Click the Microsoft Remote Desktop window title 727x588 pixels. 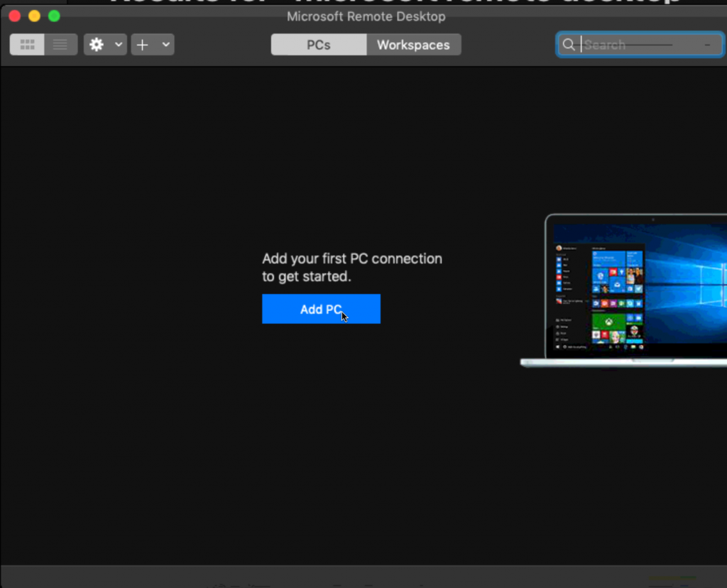tap(366, 16)
